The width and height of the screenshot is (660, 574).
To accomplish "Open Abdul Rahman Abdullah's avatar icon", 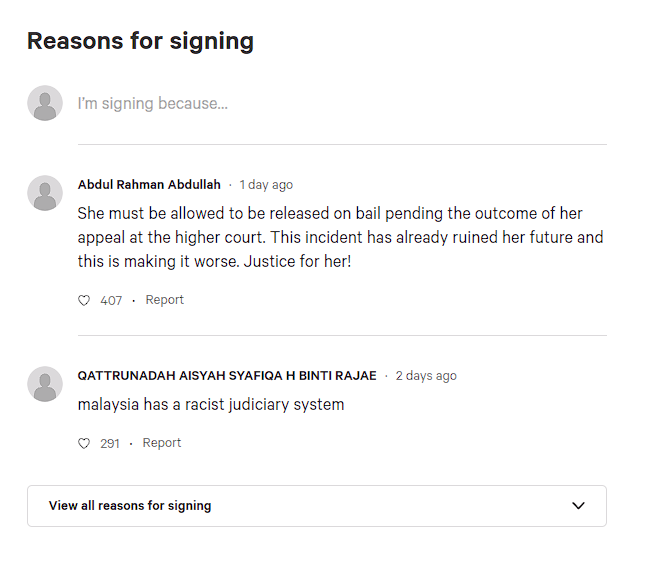I will pos(45,193).
